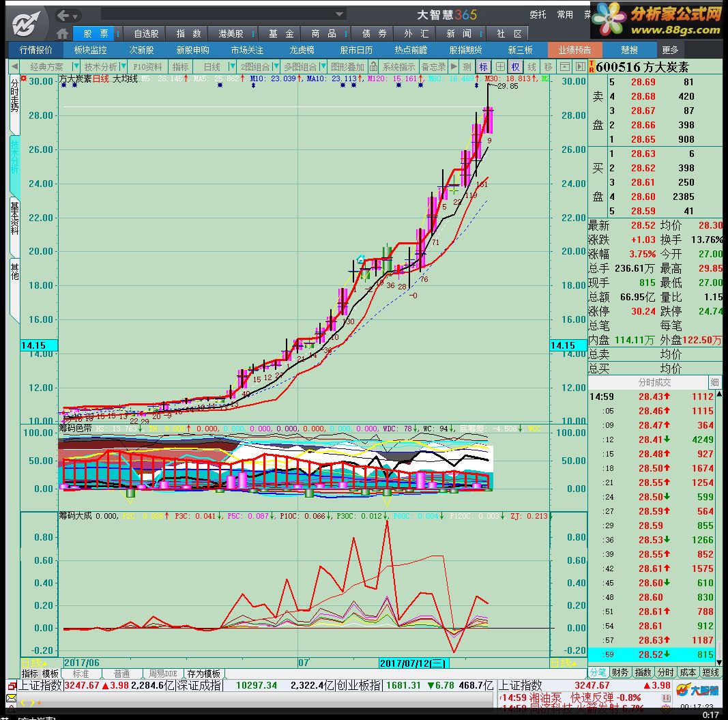
Task: Click the 备忘录 button
Action: 433,67
